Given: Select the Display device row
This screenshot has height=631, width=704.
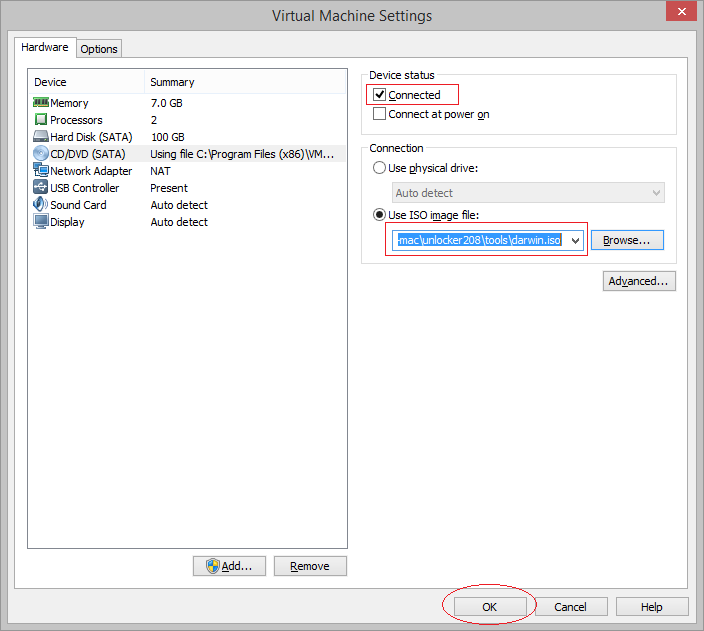Looking at the screenshot, I should (x=188, y=222).
